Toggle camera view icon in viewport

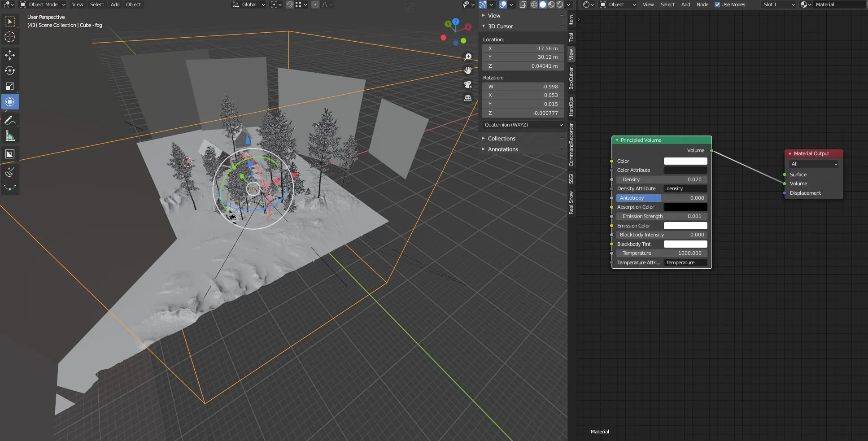point(468,84)
